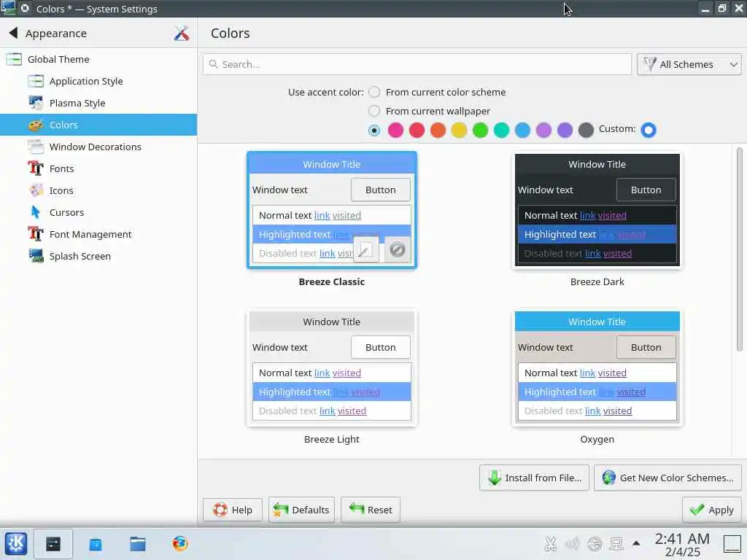Select the Breeze Dark scheme thumbnail
747x560 pixels.
click(x=597, y=211)
